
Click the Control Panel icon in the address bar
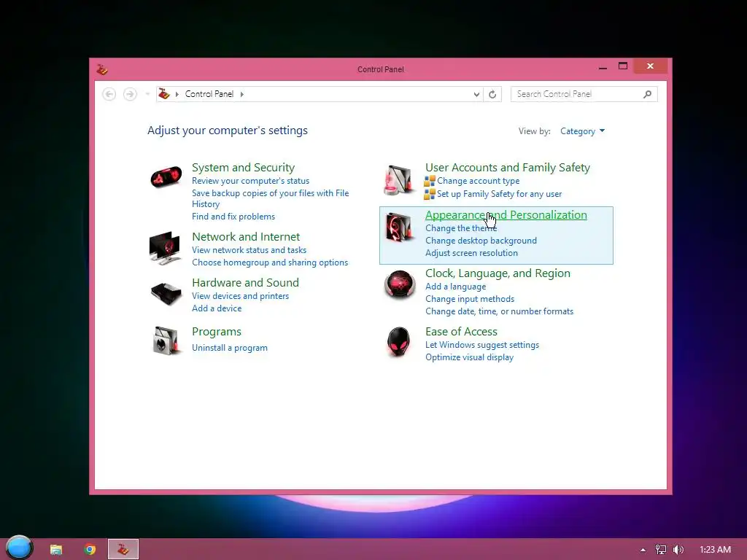164,94
